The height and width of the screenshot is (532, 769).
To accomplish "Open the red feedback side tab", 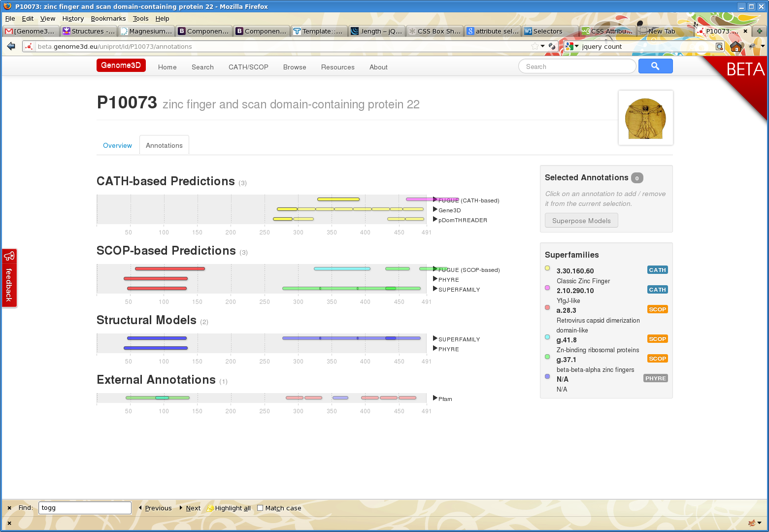I will pyautogui.click(x=9, y=278).
